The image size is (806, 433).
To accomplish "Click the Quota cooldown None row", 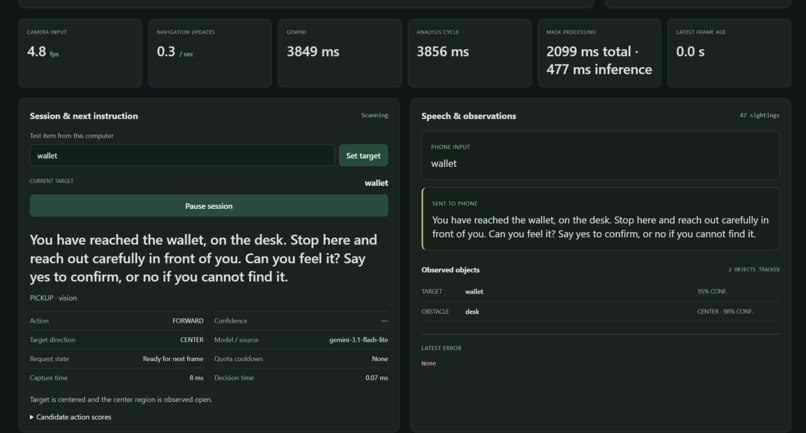I will pyautogui.click(x=301, y=359).
